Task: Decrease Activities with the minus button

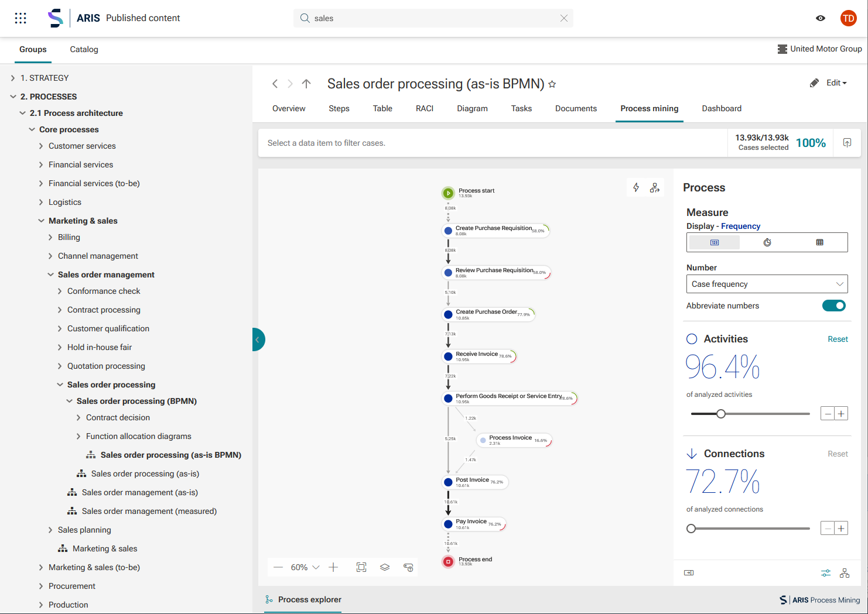Action: (828, 414)
